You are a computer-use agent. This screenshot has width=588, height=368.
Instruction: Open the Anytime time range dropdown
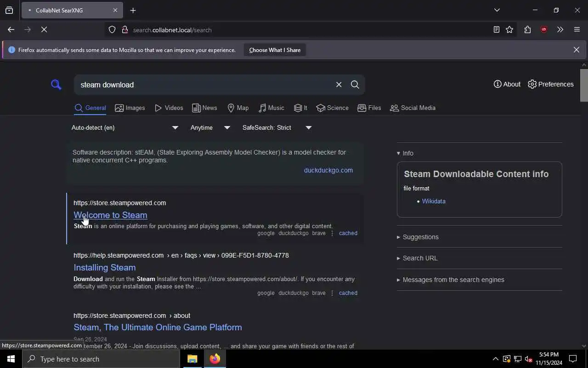click(x=210, y=127)
